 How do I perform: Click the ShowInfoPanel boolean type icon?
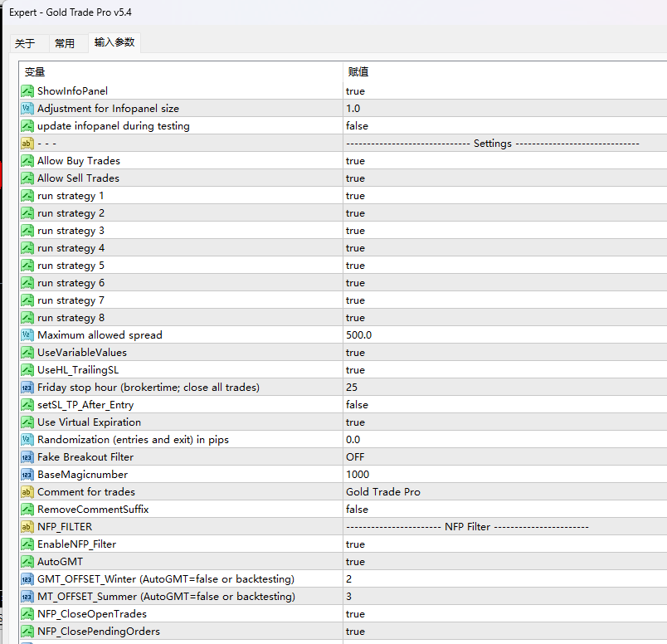click(27, 91)
